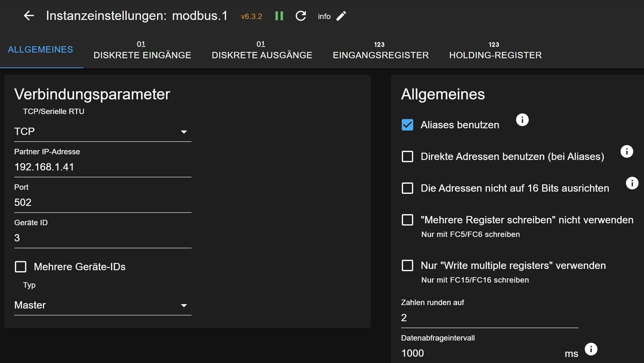This screenshot has width=644, height=363.
Task: Show info about 16 Bits Adressen option
Action: 632,183
